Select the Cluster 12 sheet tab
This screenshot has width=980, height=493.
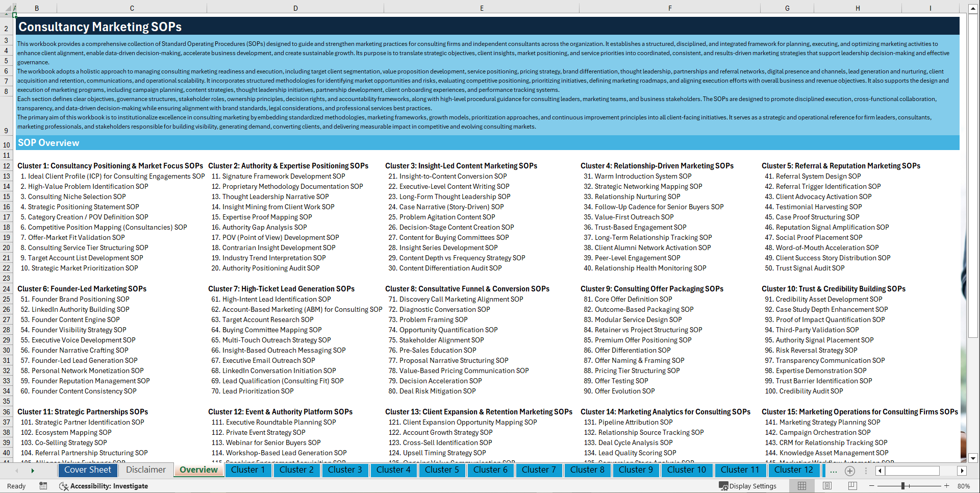[794, 470]
